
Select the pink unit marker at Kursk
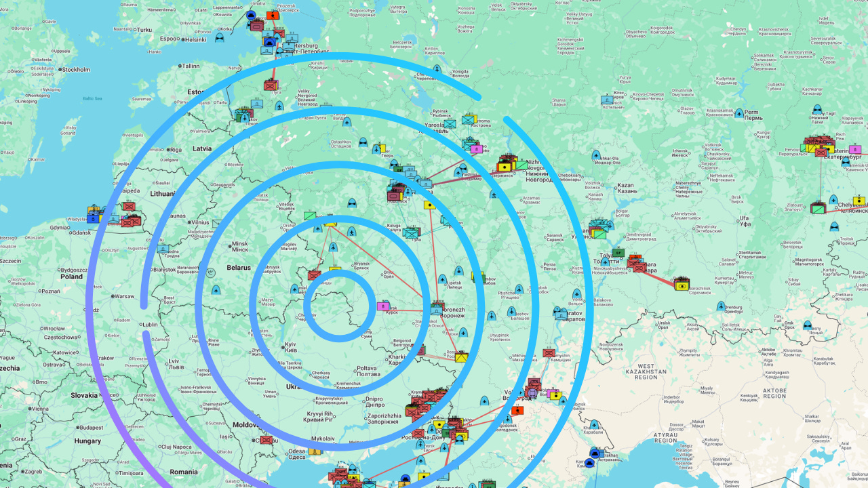click(x=382, y=306)
